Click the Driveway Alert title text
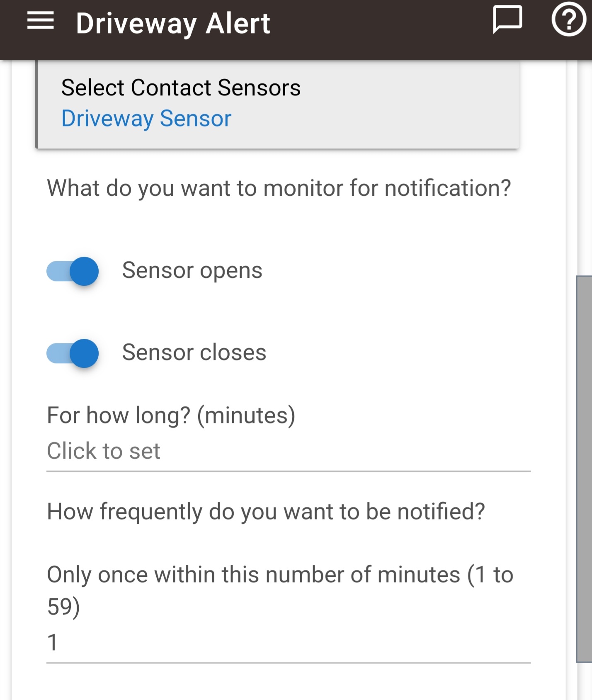This screenshot has width=592, height=700. tap(173, 23)
